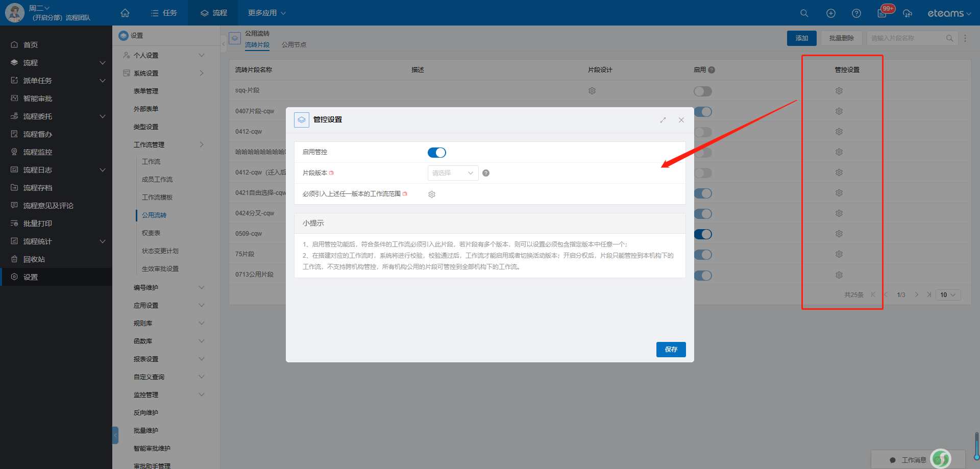Go to next page in pagination
Viewport: 980px width, 469px height.
917,295
